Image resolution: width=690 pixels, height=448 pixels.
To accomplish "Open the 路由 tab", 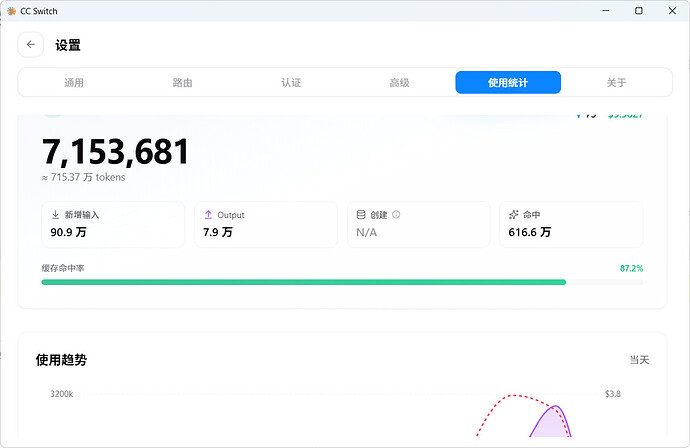I will click(182, 82).
